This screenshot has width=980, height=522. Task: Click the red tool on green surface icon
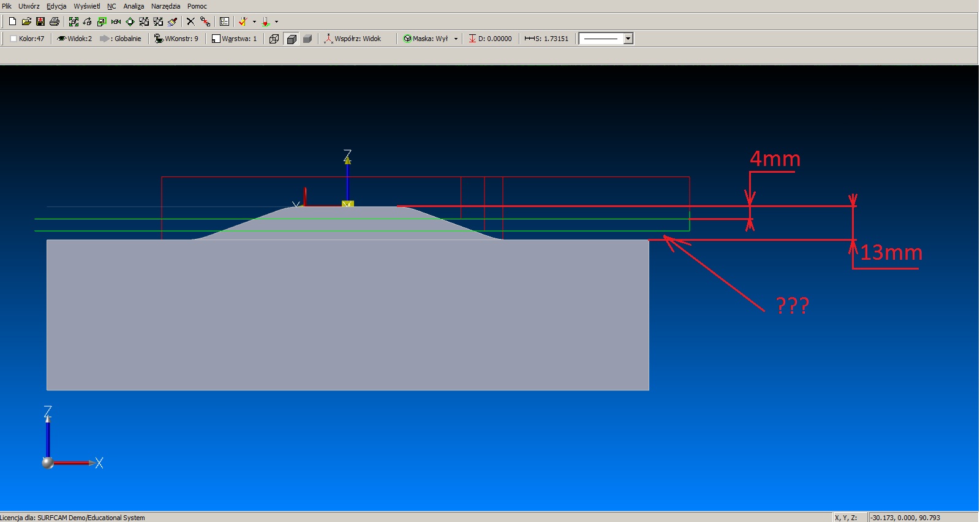pos(266,21)
